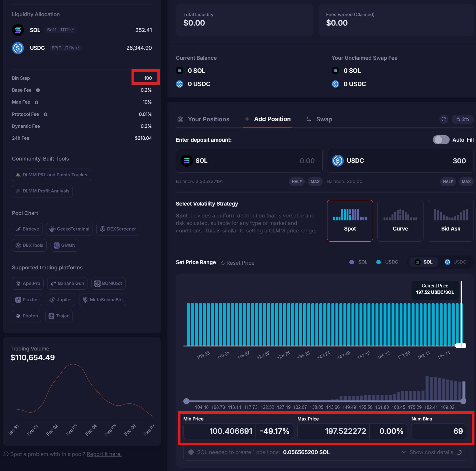This screenshot has height=471, width=476.
Task: Click Protocol Fee info icon
Action: click(x=46, y=114)
